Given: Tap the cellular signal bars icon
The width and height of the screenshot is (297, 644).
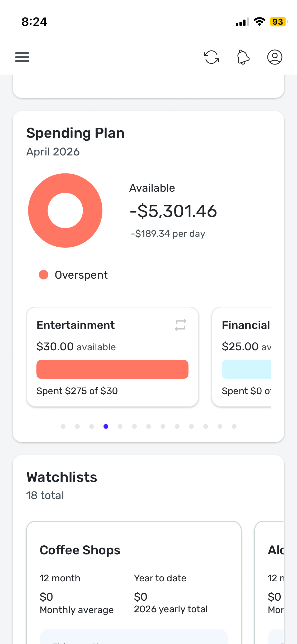Looking at the screenshot, I should [x=242, y=22].
